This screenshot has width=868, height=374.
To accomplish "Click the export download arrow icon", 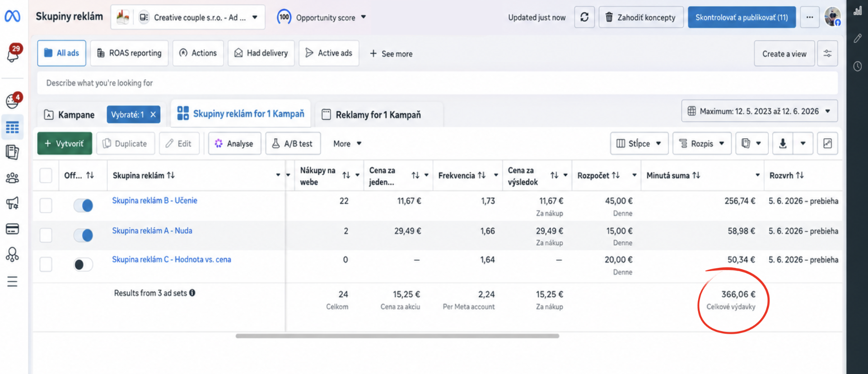I will pos(783,143).
